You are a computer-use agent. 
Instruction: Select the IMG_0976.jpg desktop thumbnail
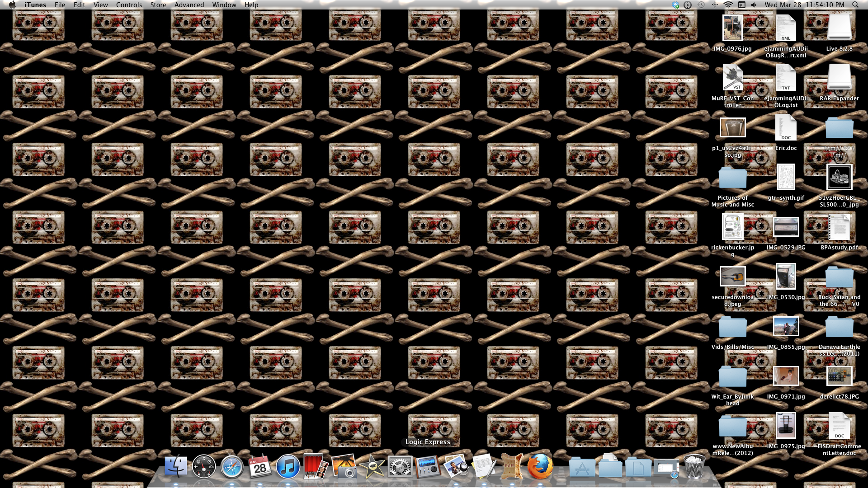pos(732,28)
